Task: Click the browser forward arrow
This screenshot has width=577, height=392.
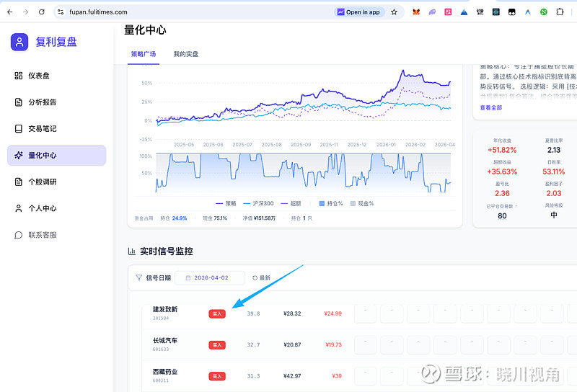Action: point(25,12)
